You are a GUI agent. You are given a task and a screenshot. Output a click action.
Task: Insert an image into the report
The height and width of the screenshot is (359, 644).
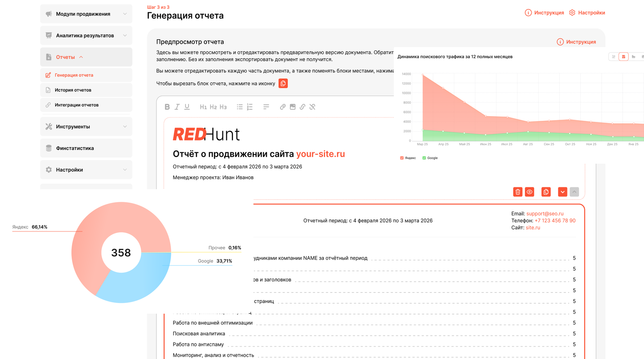[x=293, y=107]
